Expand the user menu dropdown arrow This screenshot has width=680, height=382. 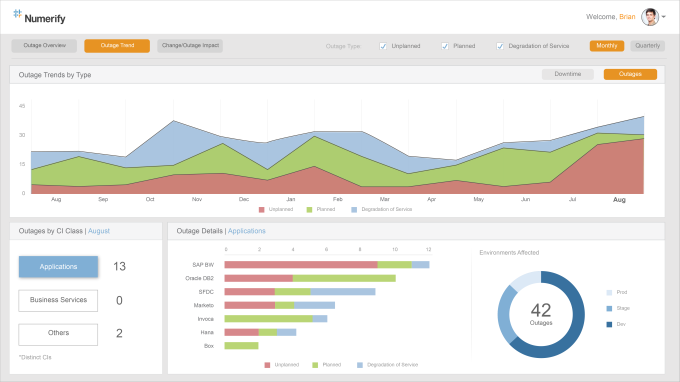coord(664,17)
